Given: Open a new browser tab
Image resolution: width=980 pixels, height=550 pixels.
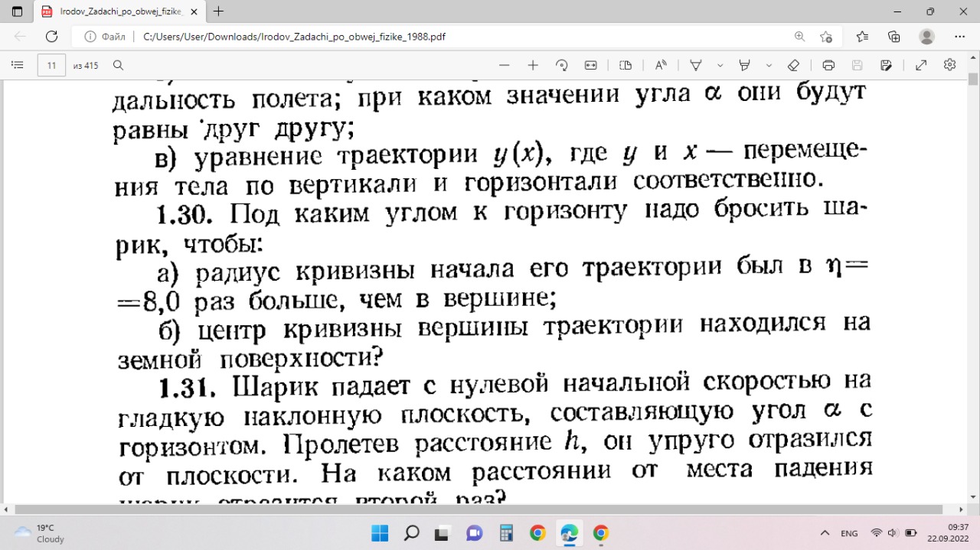Looking at the screenshot, I should [219, 11].
